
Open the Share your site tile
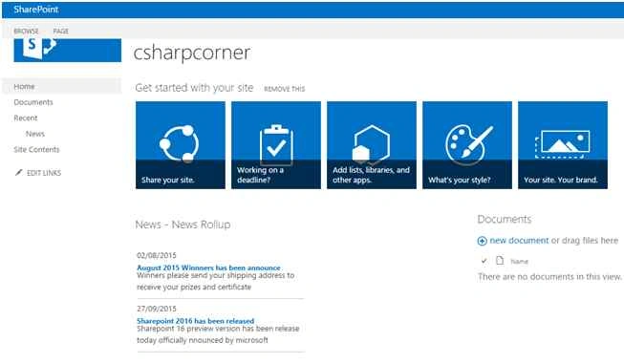point(181,145)
